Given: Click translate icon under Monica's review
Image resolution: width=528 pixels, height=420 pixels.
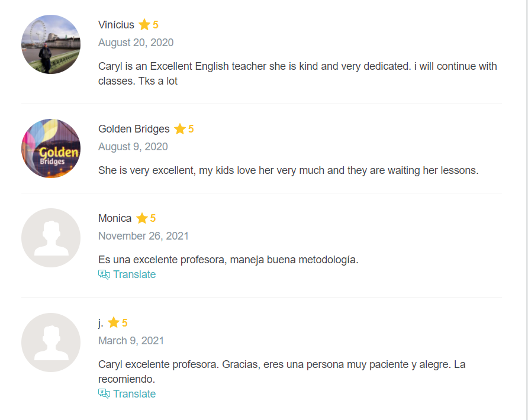Looking at the screenshot, I should (104, 274).
